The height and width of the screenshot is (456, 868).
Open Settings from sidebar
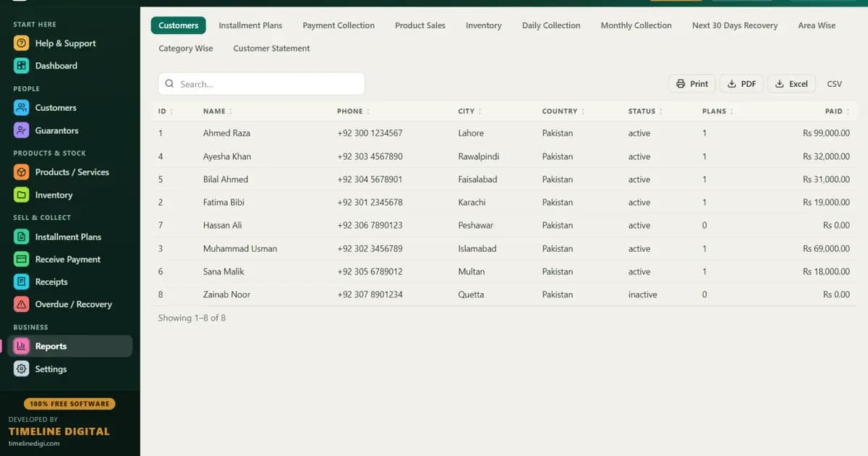pyautogui.click(x=70, y=369)
